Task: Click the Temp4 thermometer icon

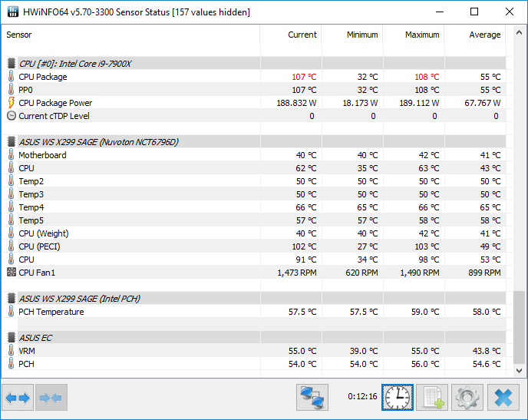Action: click(x=11, y=207)
